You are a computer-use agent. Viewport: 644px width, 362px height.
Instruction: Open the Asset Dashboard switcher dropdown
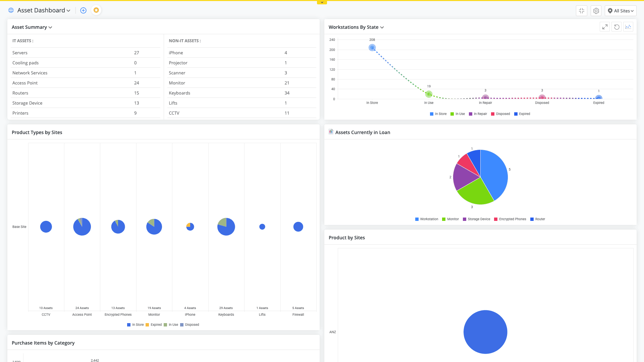(68, 10)
